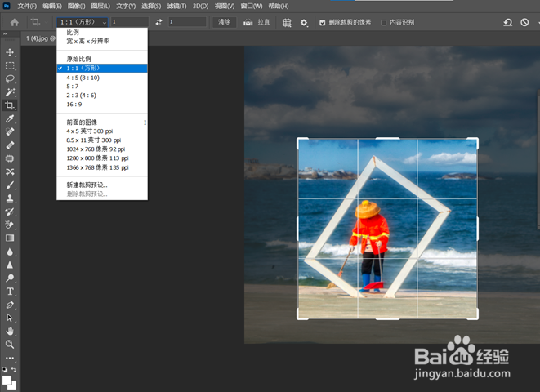Select the Rectangular Marquee tool
The height and width of the screenshot is (392, 540).
pyautogui.click(x=10, y=65)
